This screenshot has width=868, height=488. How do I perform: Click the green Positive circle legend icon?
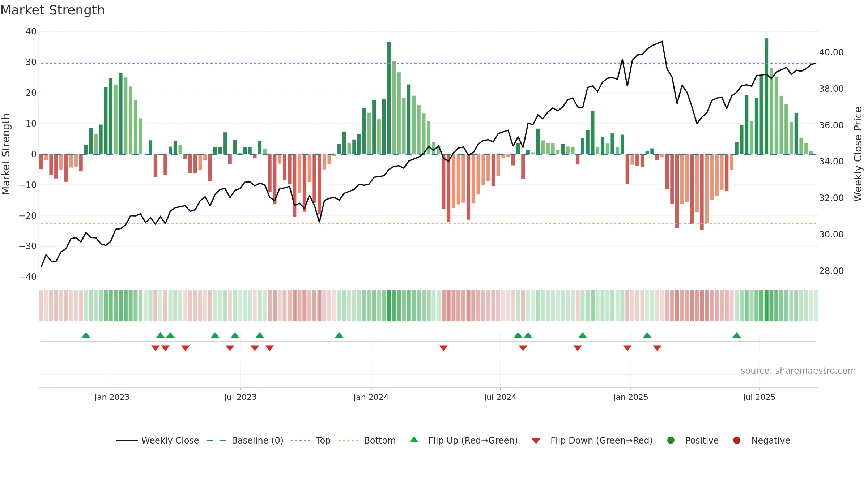click(671, 440)
